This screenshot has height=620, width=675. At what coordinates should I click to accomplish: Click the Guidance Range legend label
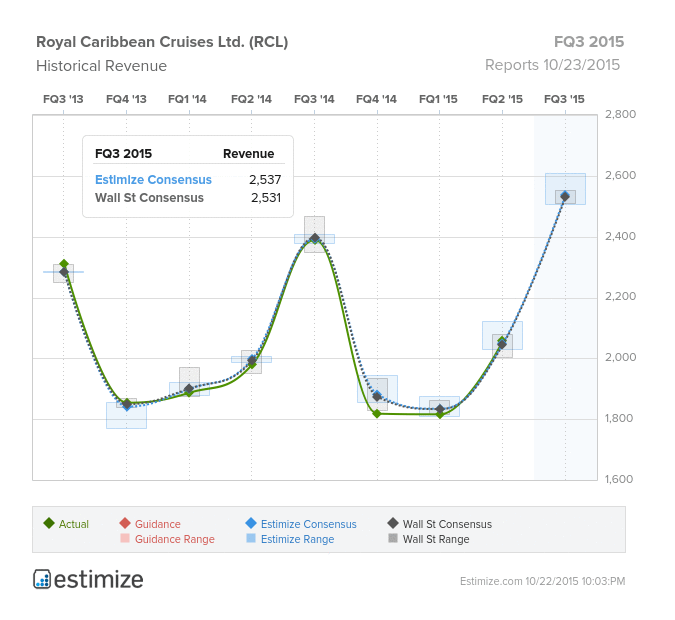(x=174, y=539)
